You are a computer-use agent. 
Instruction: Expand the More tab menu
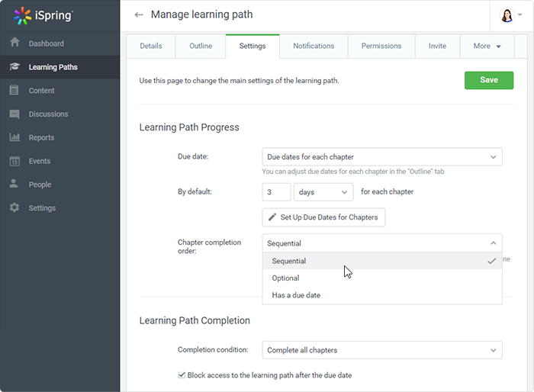tap(487, 46)
